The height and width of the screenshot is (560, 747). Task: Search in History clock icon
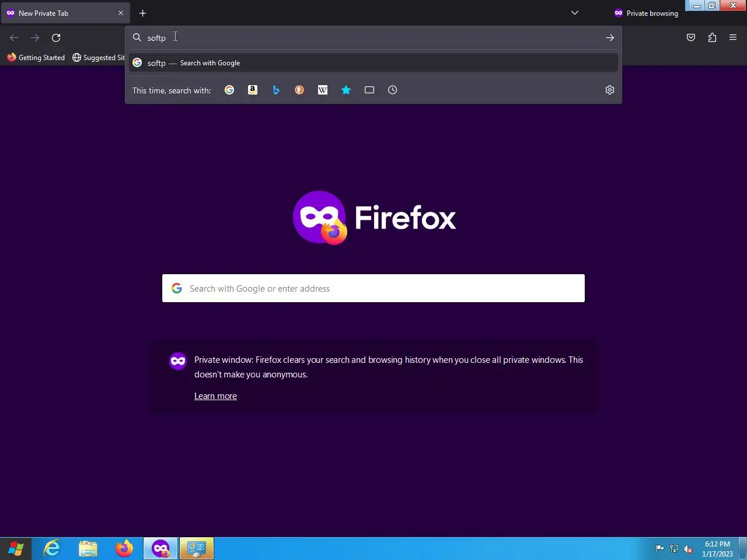pyautogui.click(x=393, y=90)
